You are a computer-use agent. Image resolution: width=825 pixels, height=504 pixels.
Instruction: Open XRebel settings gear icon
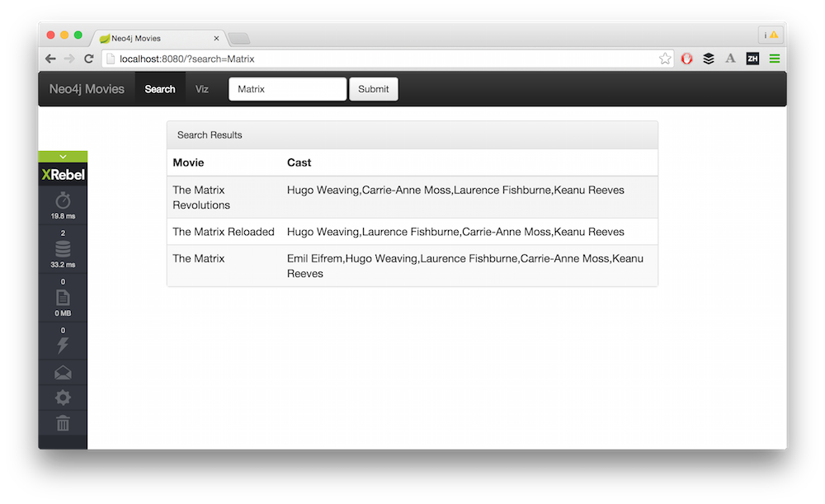(63, 398)
